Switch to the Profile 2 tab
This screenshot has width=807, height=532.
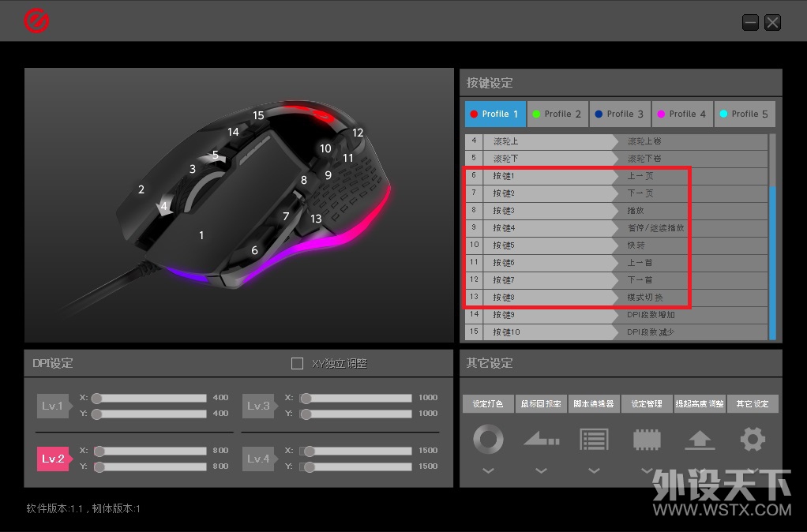(558, 114)
